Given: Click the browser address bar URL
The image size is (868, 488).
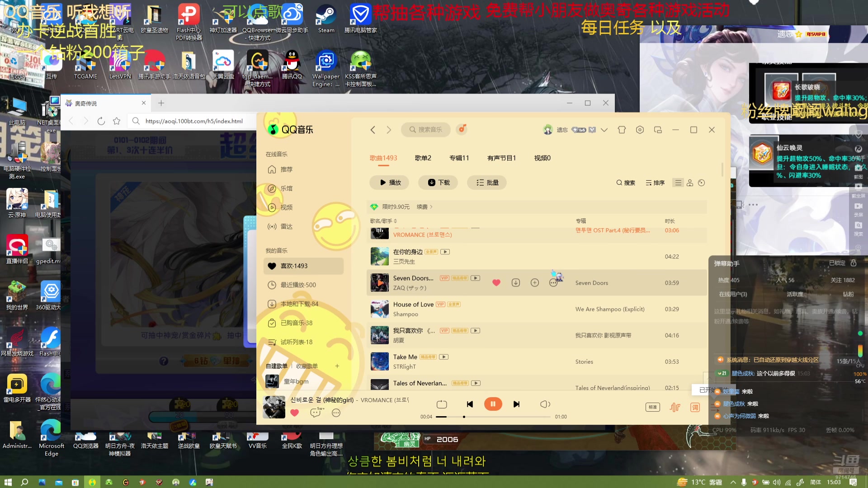Looking at the screenshot, I should 194,121.
